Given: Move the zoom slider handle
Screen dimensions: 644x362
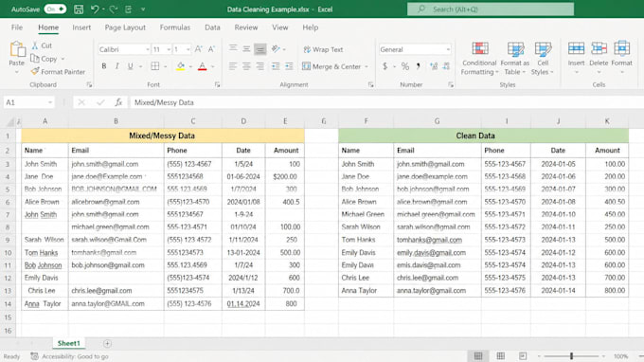Looking at the screenshot, I should (571, 355).
